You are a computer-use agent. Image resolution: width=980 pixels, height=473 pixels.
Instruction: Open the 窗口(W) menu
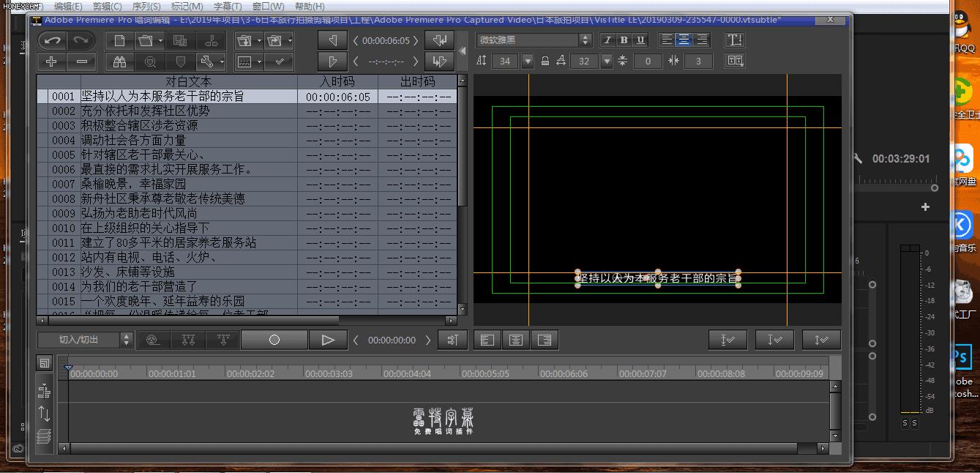coord(268,7)
